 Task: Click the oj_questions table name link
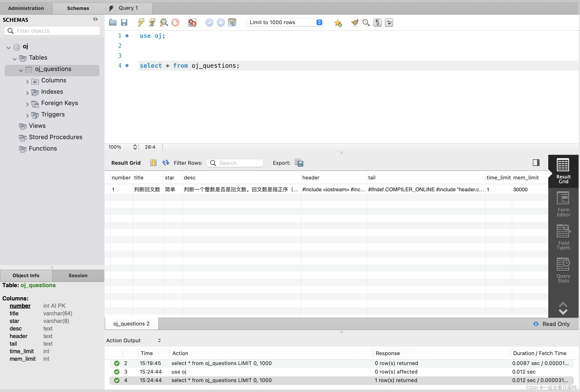(38, 285)
